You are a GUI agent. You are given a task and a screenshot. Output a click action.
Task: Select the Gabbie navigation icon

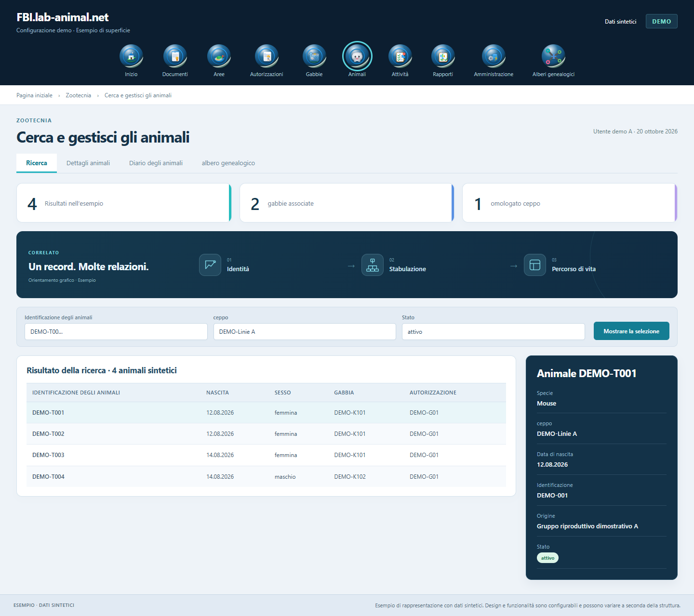coord(314,56)
